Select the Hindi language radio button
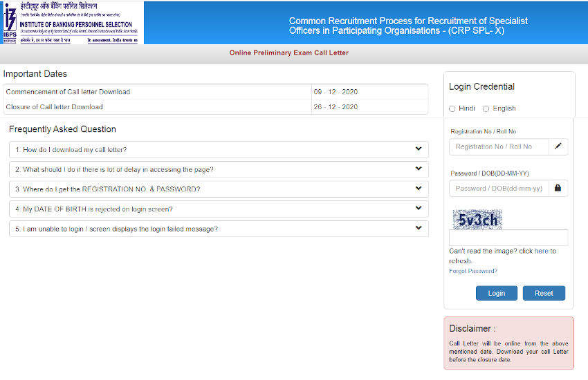The height and width of the screenshot is (380, 588). 452,108
